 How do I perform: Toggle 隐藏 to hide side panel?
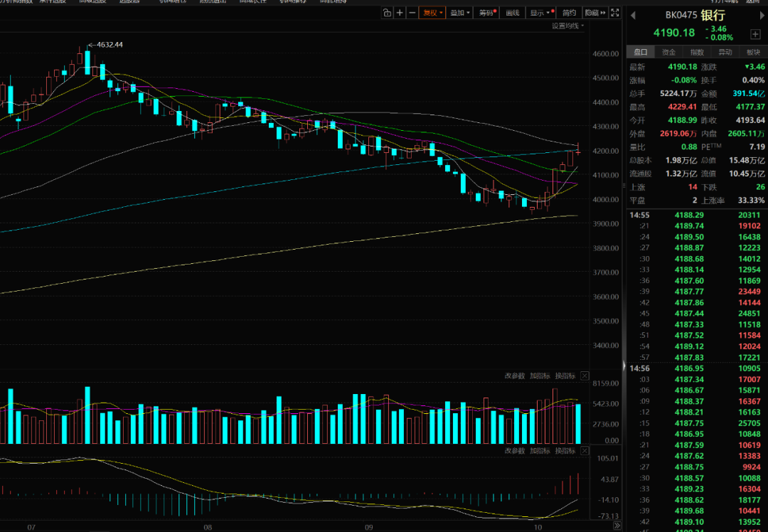[594, 13]
